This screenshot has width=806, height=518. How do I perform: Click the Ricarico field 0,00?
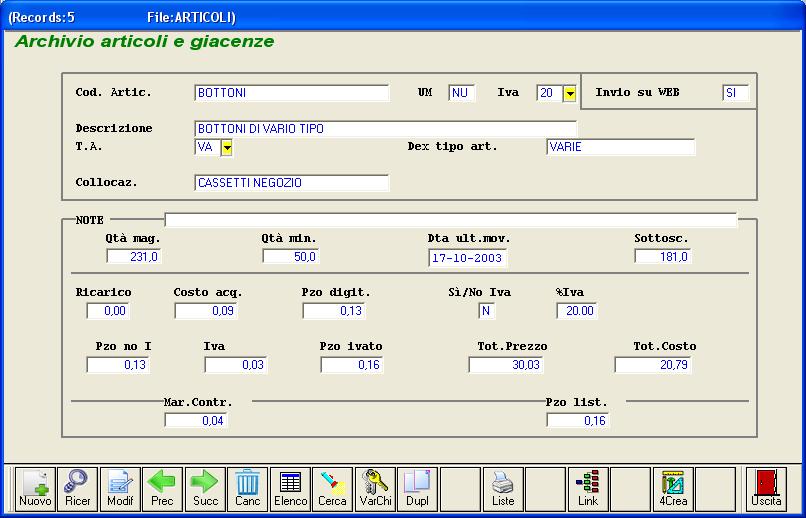[108, 311]
